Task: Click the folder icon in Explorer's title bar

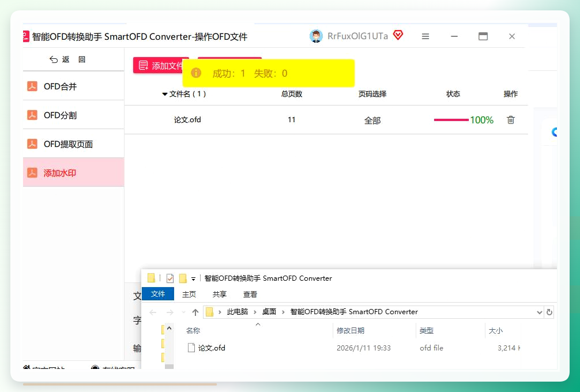Action: point(151,278)
